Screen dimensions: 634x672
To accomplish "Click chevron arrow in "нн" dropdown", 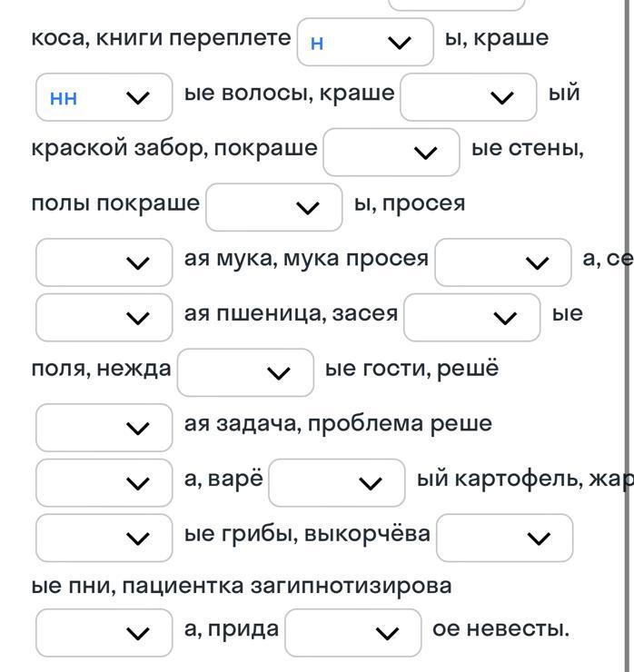I will (x=138, y=98).
